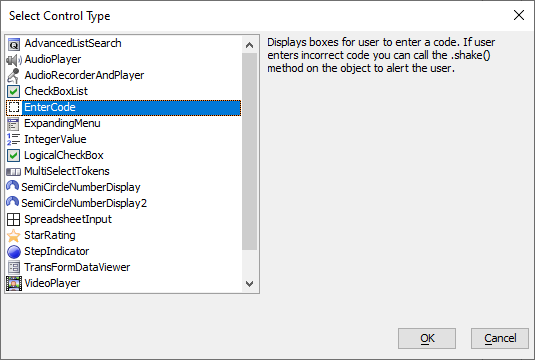Close the Select Control Type dialog

coord(519,15)
